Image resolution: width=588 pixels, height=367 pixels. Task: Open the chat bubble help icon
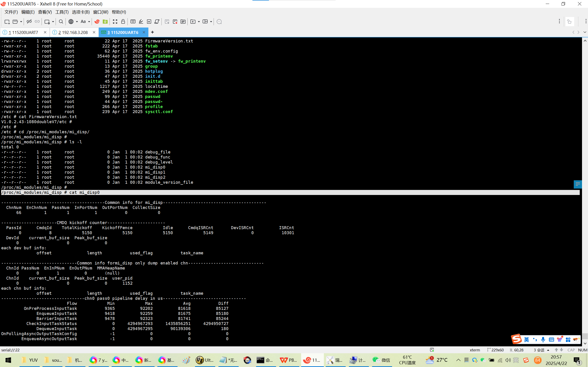pos(219,22)
